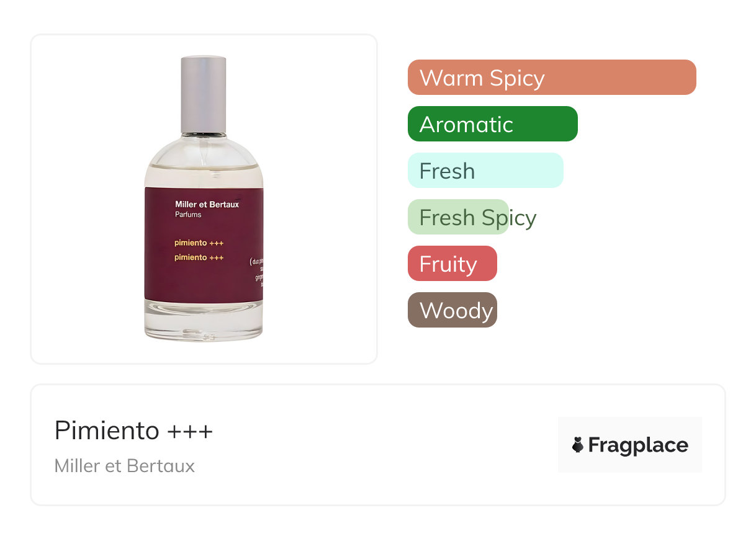Click the second yellow pimiento +++ line
756x536 pixels.
tap(199, 257)
